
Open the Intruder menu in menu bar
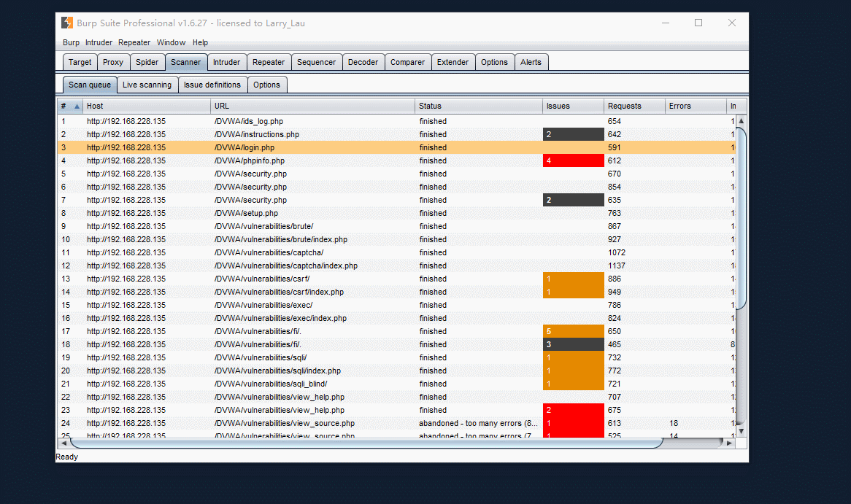coord(99,42)
